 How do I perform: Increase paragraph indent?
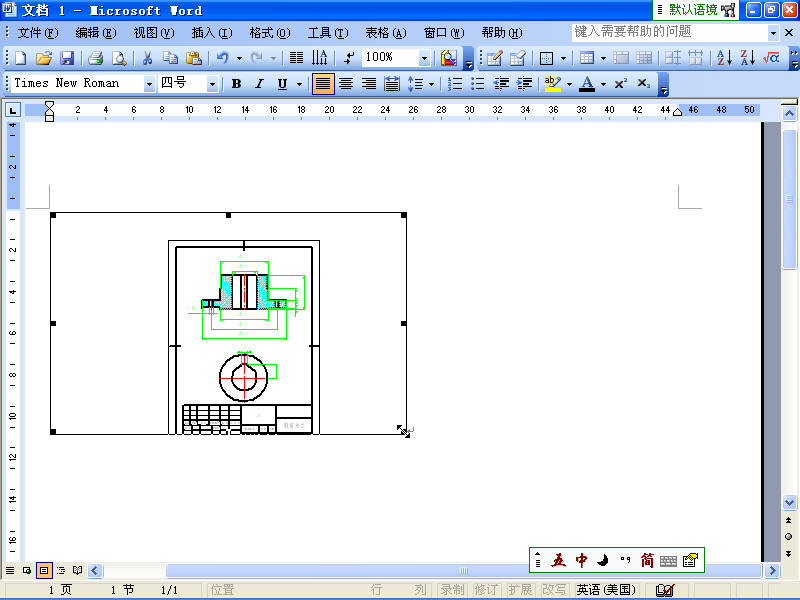[x=524, y=84]
